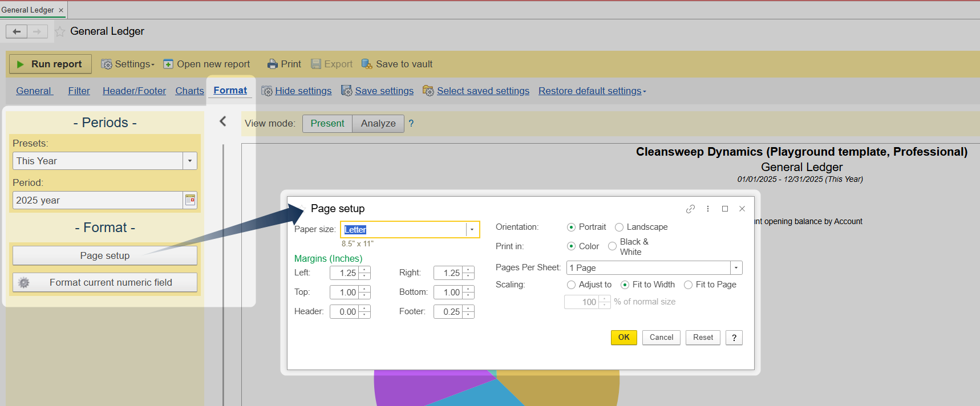This screenshot has width=980, height=406.
Task: Choose Black & White print option
Action: point(613,246)
